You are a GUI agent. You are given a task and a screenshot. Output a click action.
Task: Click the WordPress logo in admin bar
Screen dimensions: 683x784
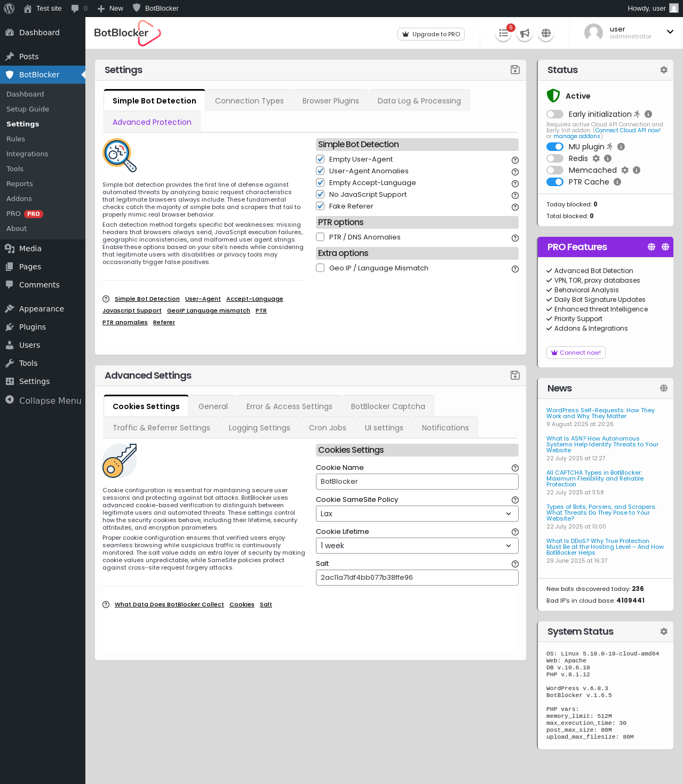coord(9,9)
